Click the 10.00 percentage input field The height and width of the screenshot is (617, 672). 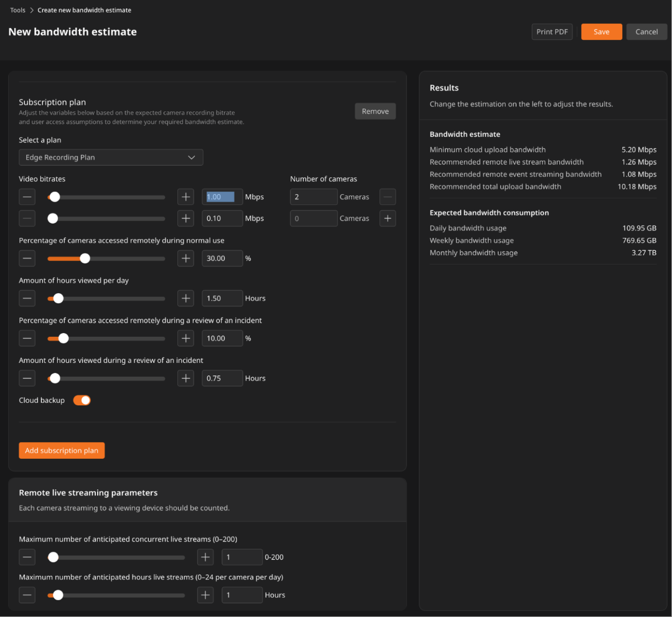pos(222,338)
